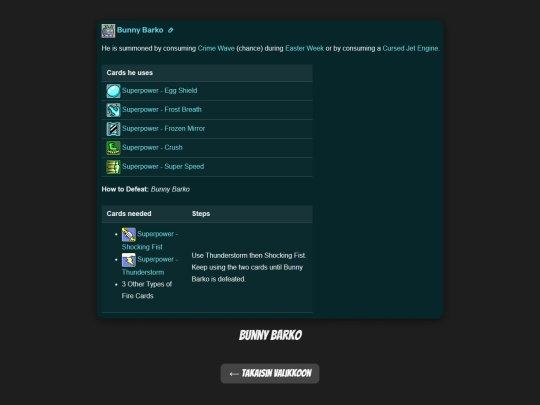Open Superpower - Frost Breath link

pyautogui.click(x=162, y=110)
